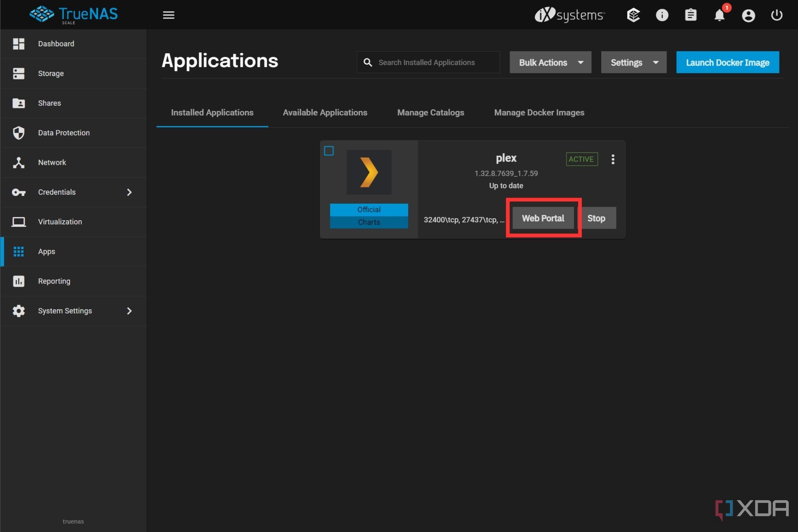Click the plex application logo
798x532 pixels.
[x=369, y=172]
